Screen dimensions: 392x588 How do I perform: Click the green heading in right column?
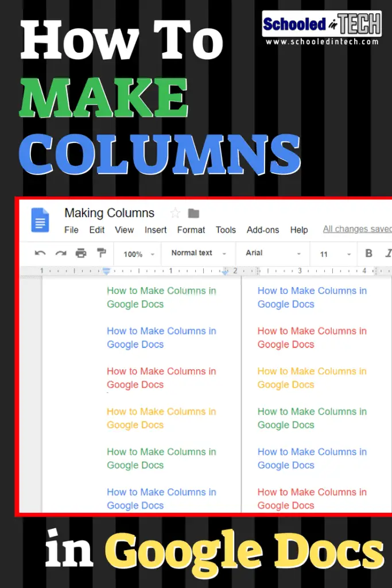click(x=312, y=418)
